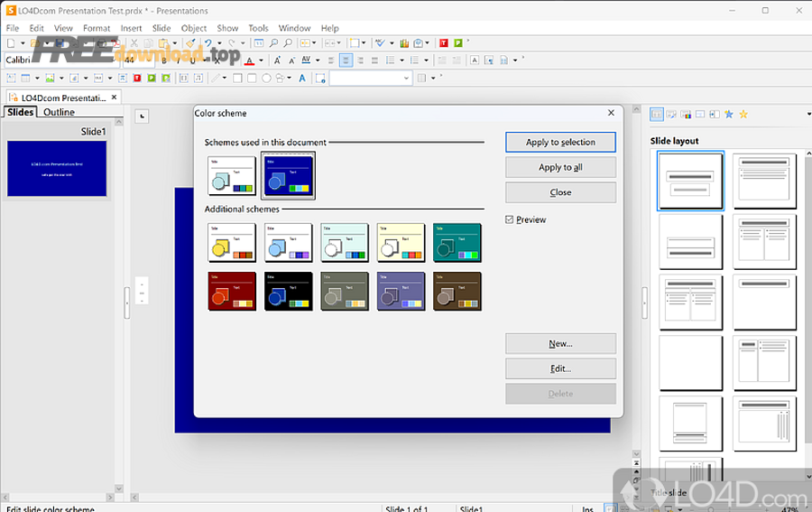Click the TextArt blue A icon

[302, 79]
